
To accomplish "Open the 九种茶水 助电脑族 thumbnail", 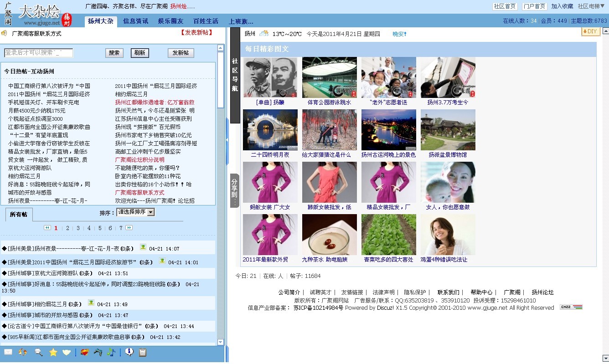I will pos(330,235).
